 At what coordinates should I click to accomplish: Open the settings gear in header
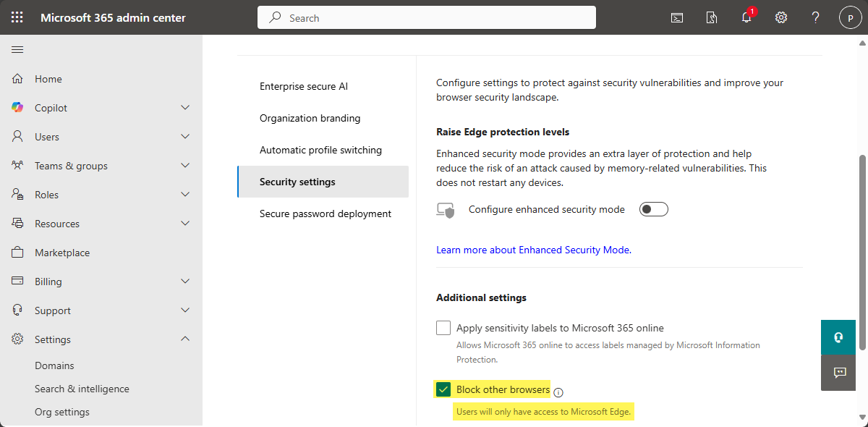coord(781,18)
